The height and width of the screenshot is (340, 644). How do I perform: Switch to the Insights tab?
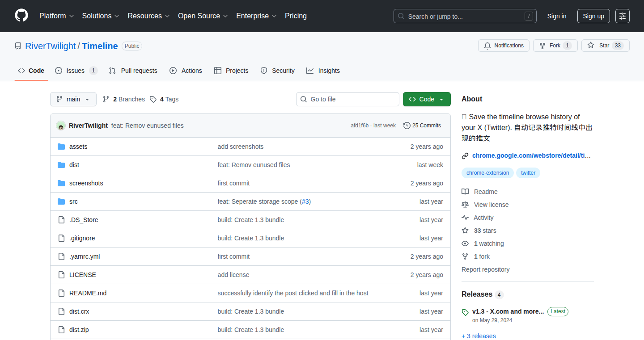tap(323, 71)
